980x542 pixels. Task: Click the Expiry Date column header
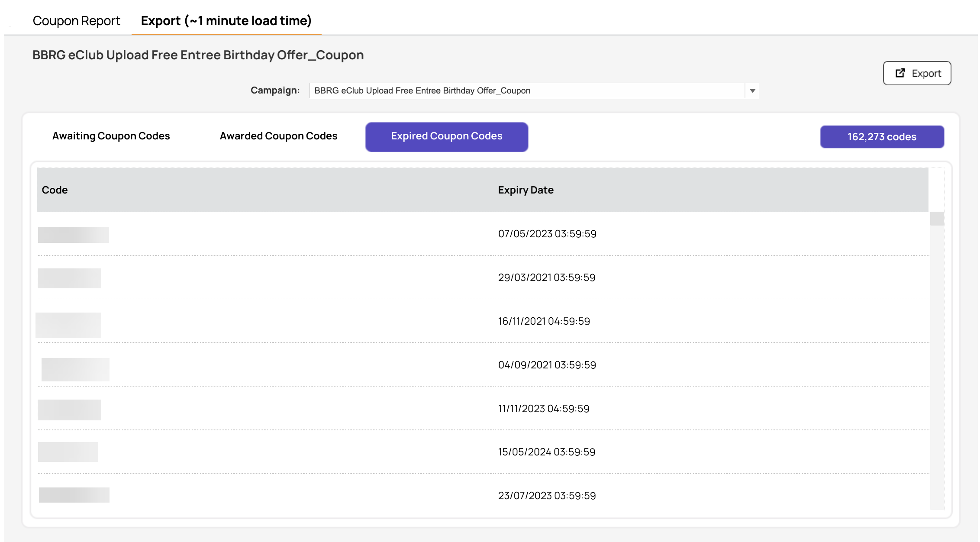[526, 190]
